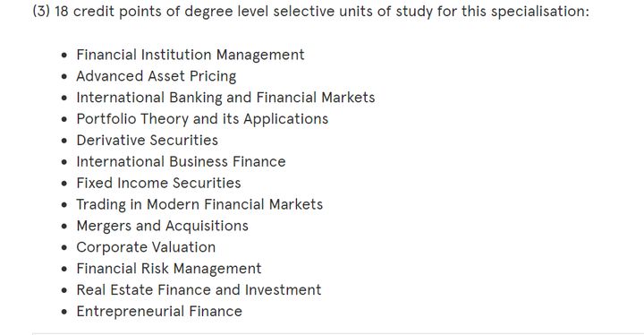Viewport: 644px width, 335px height.
Task: Select the Advanced Asset Pricing item
Action: pos(156,76)
